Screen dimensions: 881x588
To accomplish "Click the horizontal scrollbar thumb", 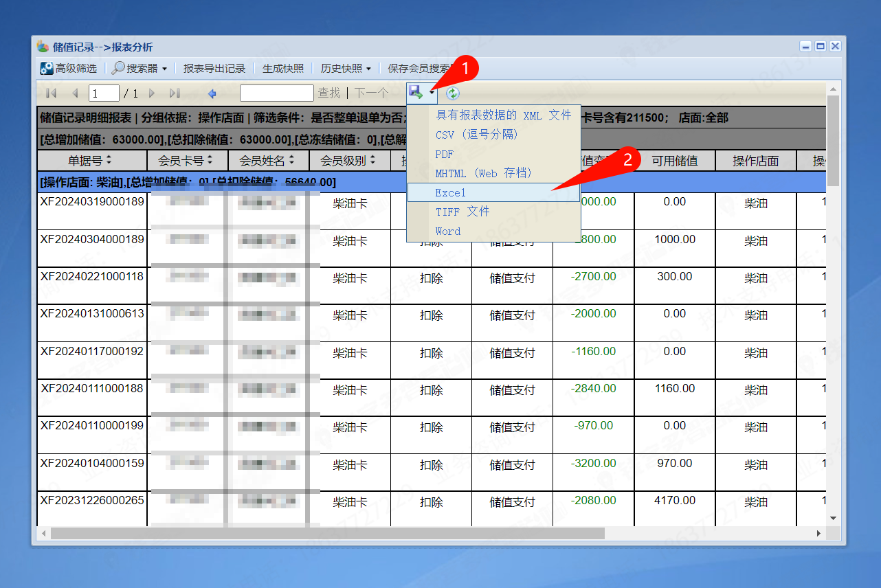I will click(327, 533).
